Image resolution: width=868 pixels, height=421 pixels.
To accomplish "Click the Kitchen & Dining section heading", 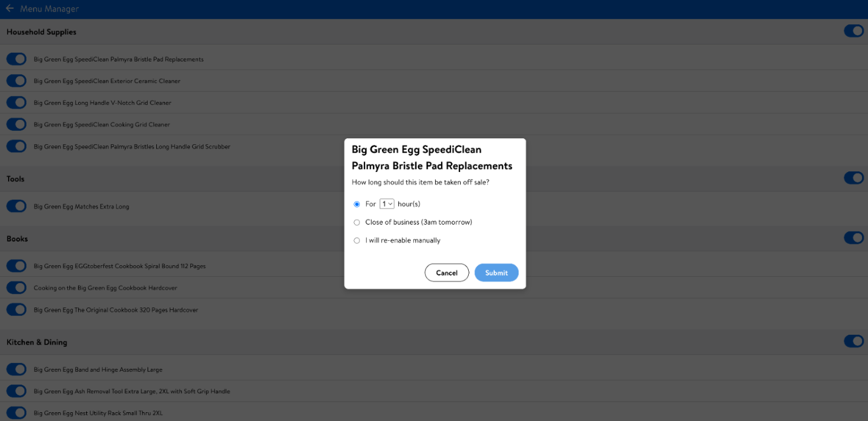I will point(36,342).
